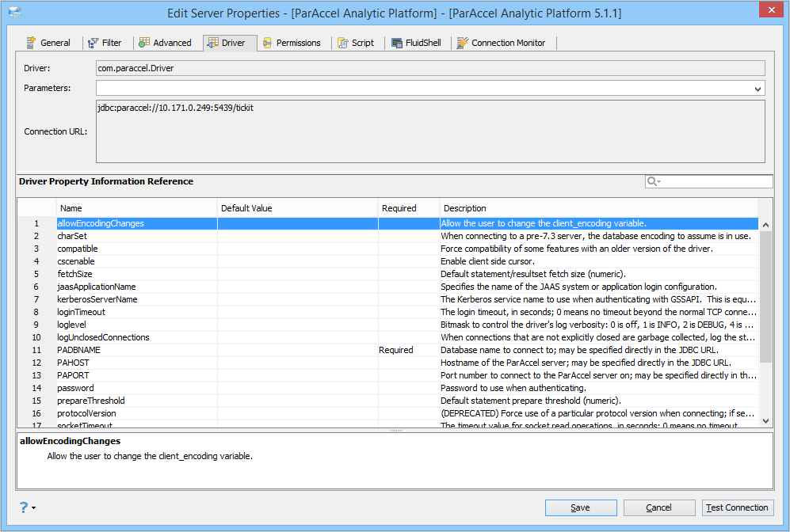Sort by the Name column header
790x532 pixels.
coord(136,208)
